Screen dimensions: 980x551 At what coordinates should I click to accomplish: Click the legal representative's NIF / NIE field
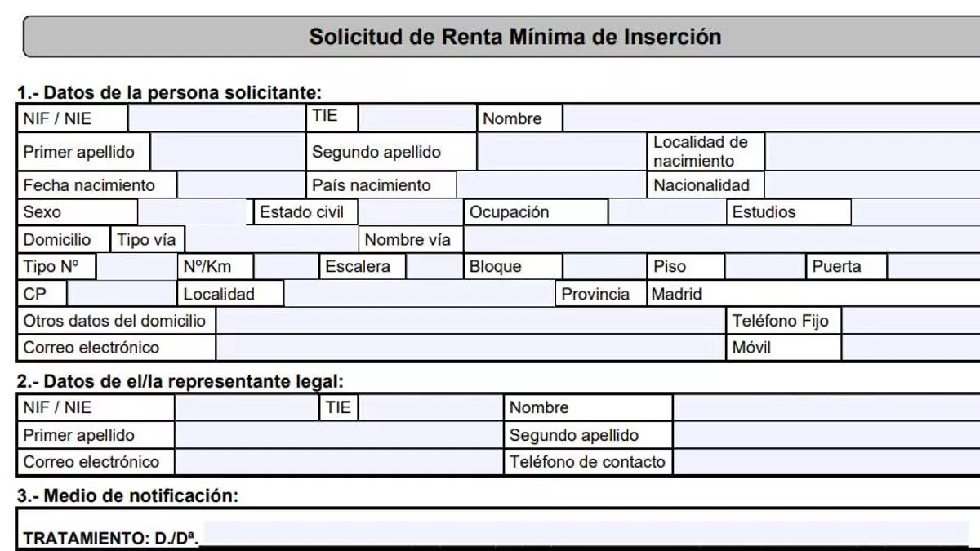tap(245, 407)
